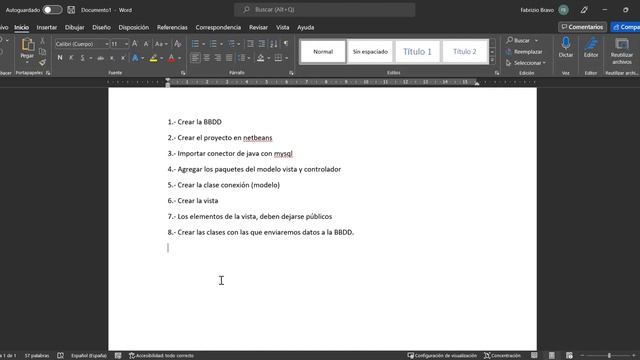Click in the Buscar (Alt+Q) search box

[324, 10]
